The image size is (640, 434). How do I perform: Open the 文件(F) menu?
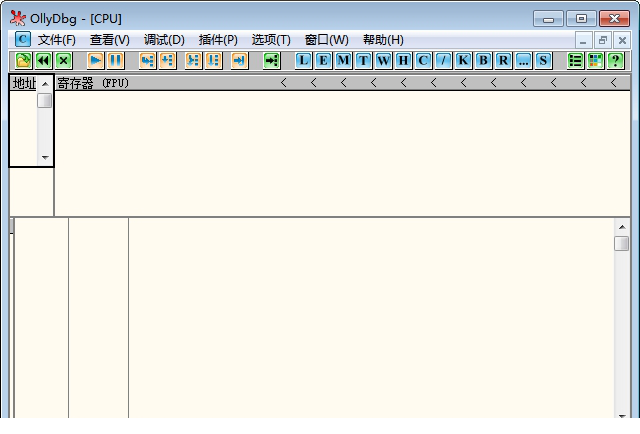coord(56,40)
